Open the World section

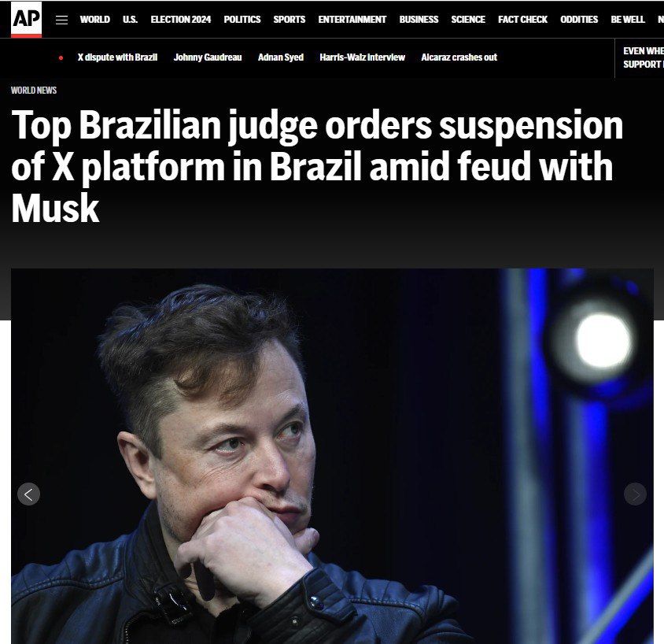pos(95,20)
